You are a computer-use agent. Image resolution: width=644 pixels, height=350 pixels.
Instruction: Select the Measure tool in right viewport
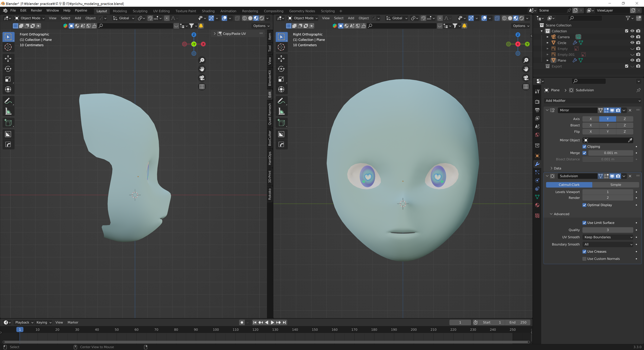tap(281, 111)
